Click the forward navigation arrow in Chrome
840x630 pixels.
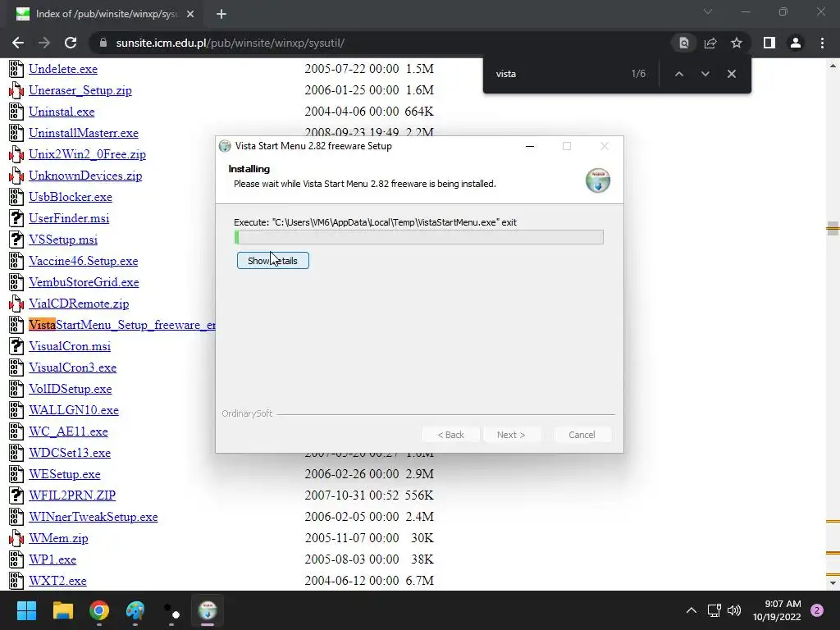(44, 43)
